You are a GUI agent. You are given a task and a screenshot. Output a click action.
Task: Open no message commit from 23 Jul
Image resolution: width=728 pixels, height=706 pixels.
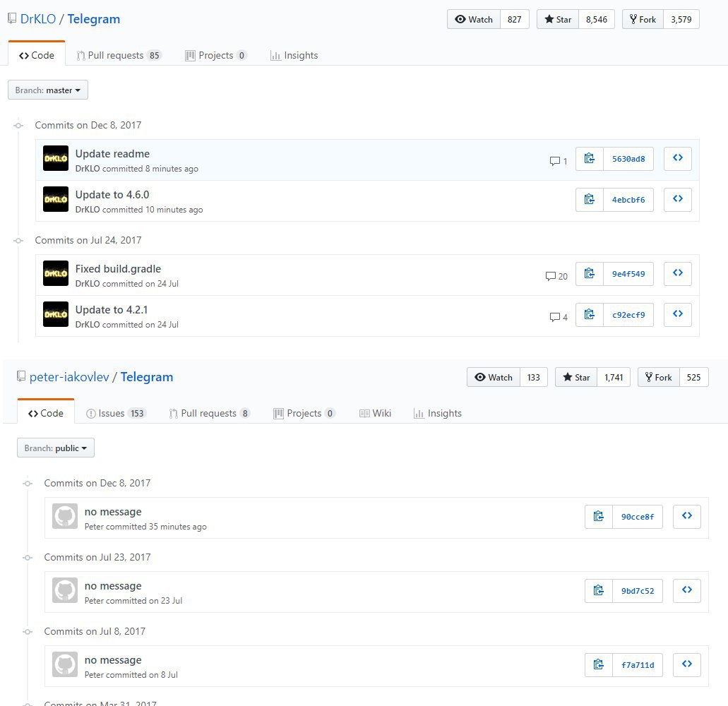[113, 586]
